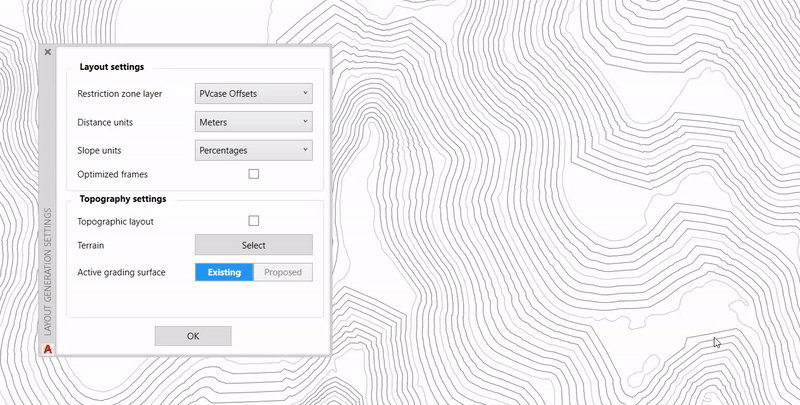Click the Terrain label
The width and height of the screenshot is (800, 405).
[x=91, y=245]
